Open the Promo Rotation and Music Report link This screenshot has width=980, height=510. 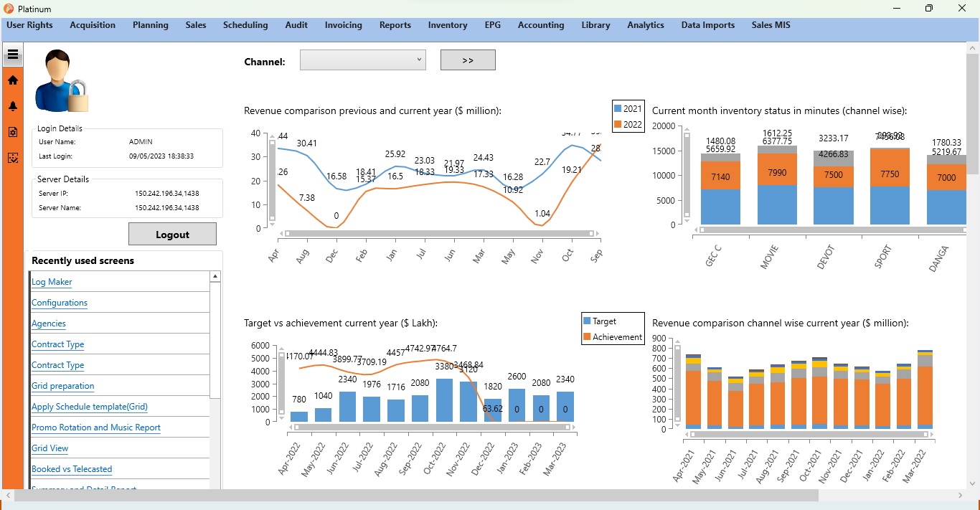click(95, 428)
